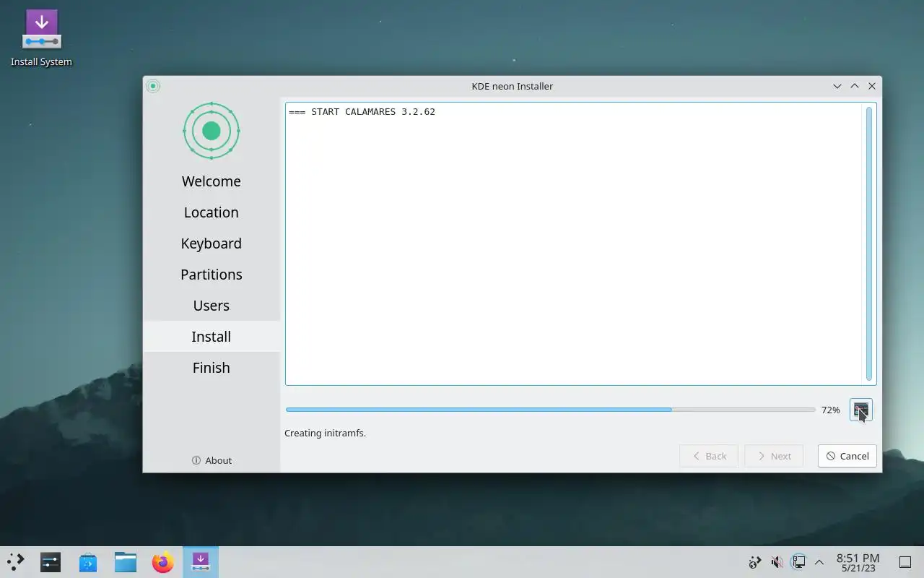Open Dolphin file manager from the taskbar
Image resolution: width=924 pixels, height=578 pixels.
pos(126,561)
